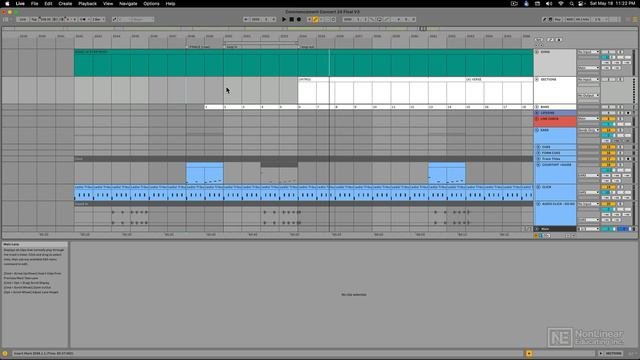Open the File menu
The image size is (640, 360).
point(34,4)
